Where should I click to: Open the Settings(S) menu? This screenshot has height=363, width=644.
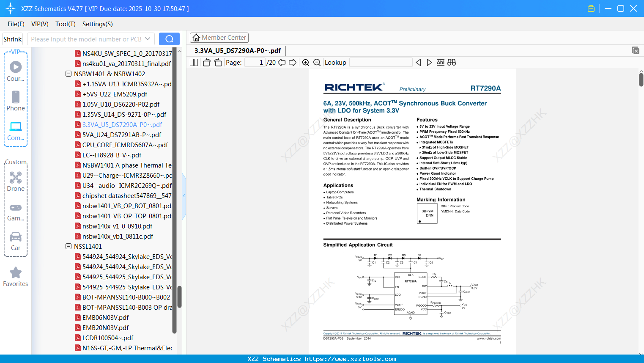click(98, 24)
